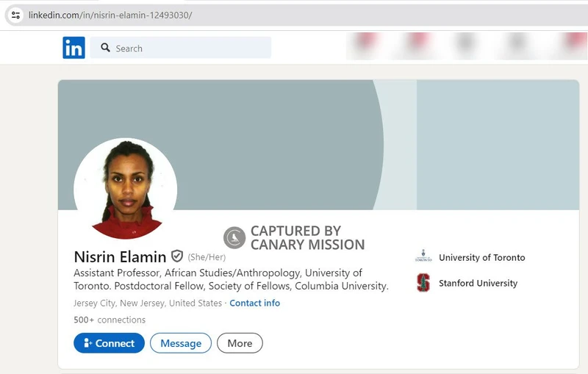Open the More button menu

pyautogui.click(x=240, y=343)
